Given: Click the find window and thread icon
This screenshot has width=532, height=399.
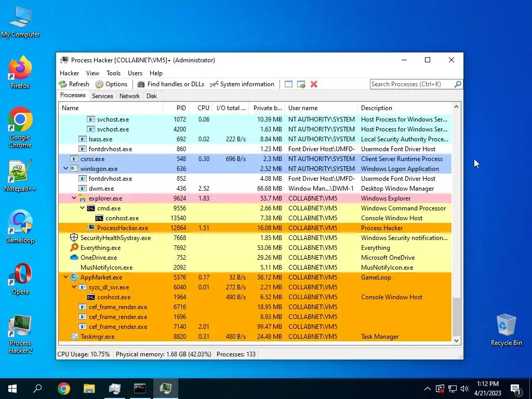Looking at the screenshot, I should click(x=301, y=84).
